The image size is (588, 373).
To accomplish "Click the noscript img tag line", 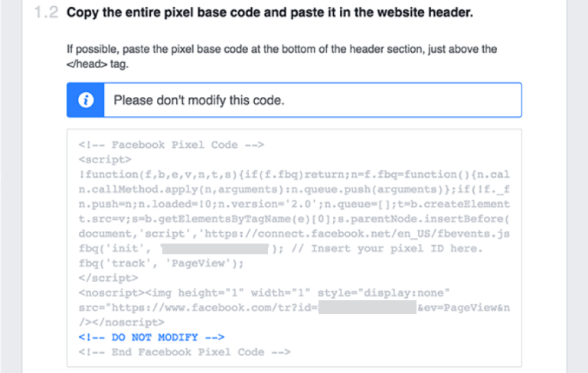I will pyautogui.click(x=264, y=293).
